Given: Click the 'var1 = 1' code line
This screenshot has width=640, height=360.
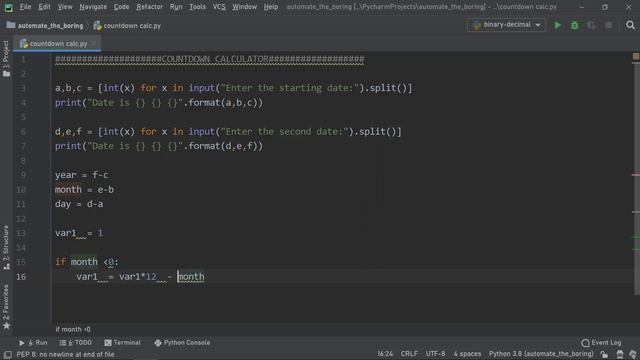Looking at the screenshot, I should click(x=79, y=233).
